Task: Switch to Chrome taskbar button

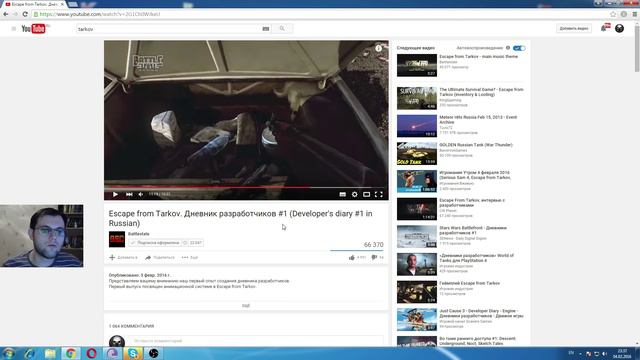Action: tap(71, 353)
